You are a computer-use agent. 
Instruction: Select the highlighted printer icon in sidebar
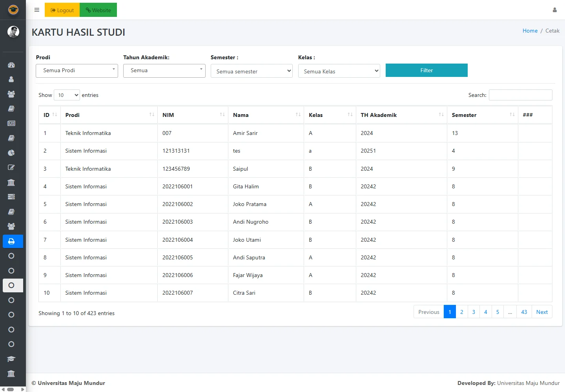coord(11,241)
